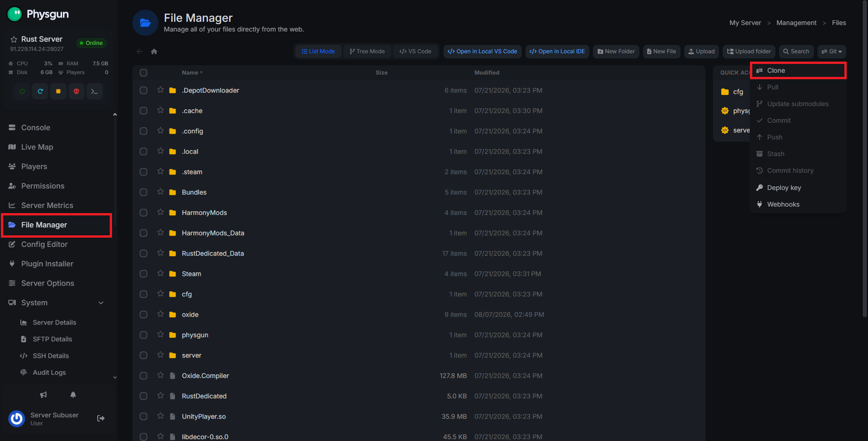Check the HarmonyMods_Data row checkbox
This screenshot has height=441, width=868.
coord(144,233)
